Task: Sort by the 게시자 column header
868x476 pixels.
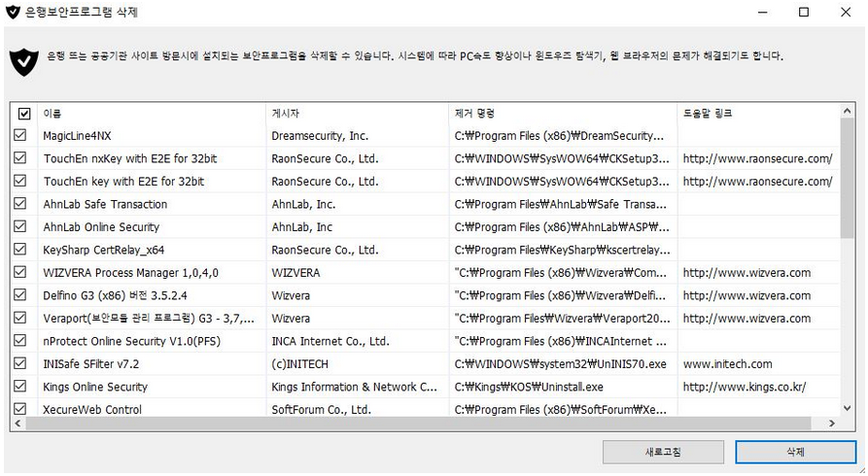Action: click(x=358, y=114)
